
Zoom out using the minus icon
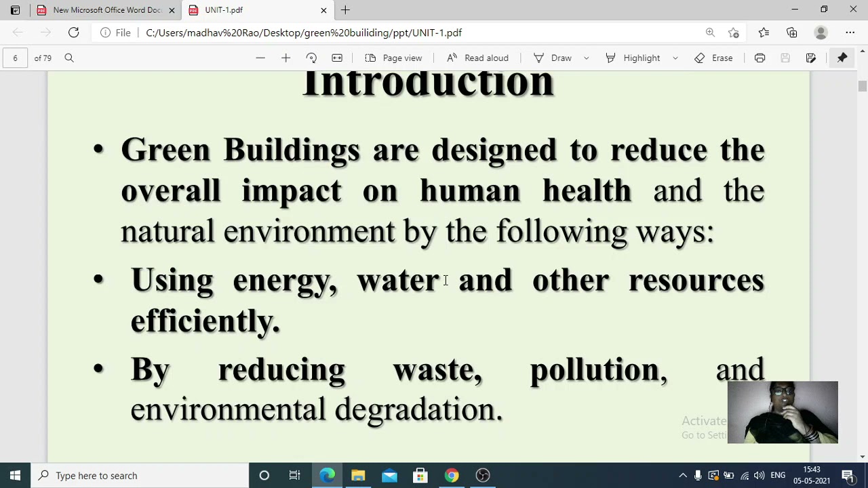click(x=260, y=58)
